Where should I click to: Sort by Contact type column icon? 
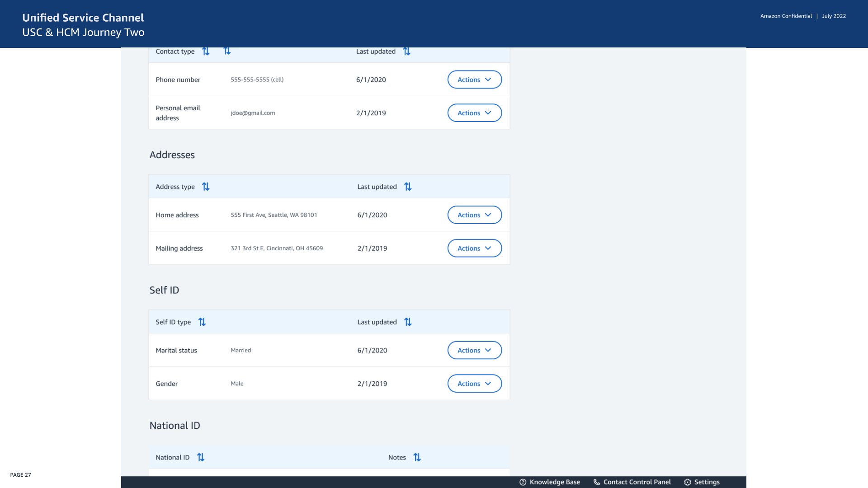(206, 52)
